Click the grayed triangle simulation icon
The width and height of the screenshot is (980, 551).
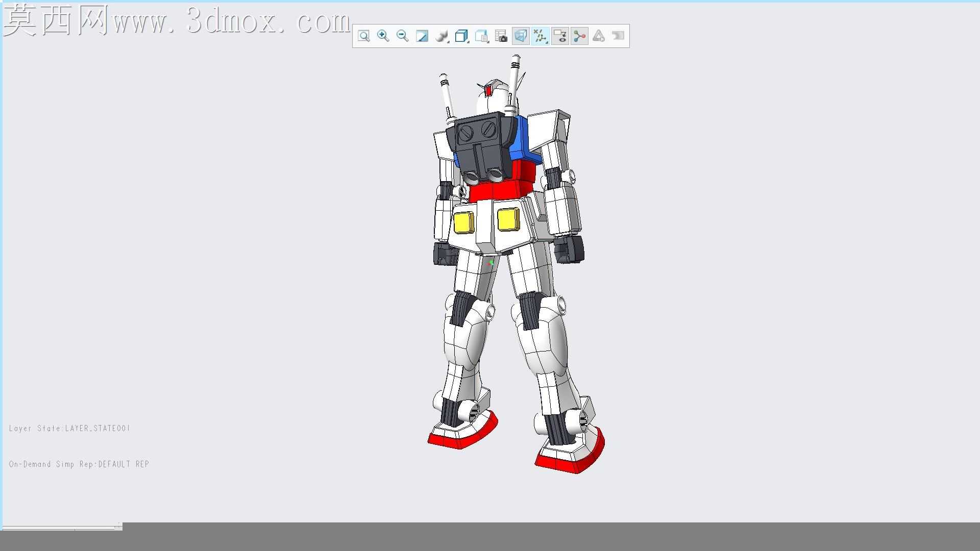tap(599, 36)
